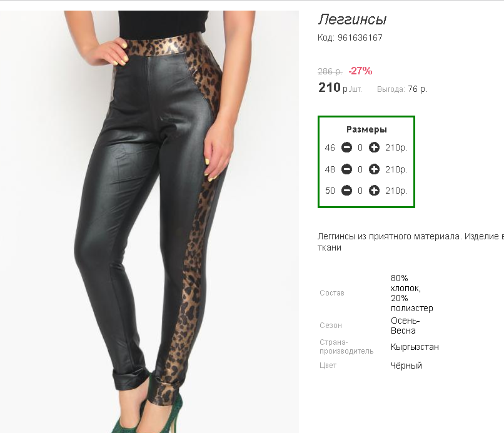Click the Выгода 76 р. savings text
The image size is (504, 433).
[402, 89]
